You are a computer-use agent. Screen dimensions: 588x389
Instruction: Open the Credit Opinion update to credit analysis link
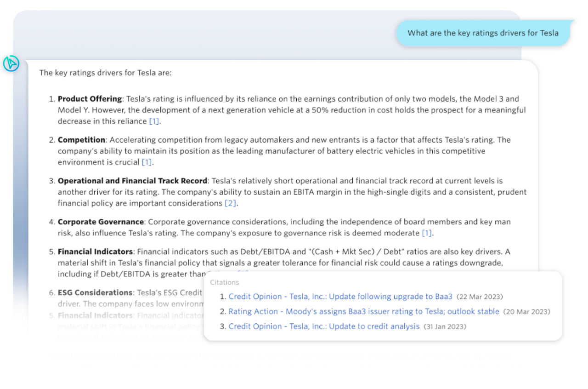click(x=324, y=326)
